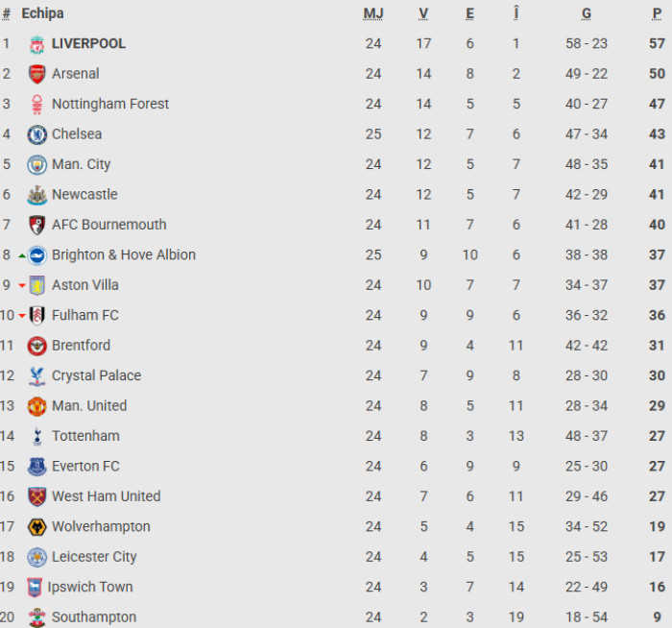Click the Nottingham Forest tree logo
Screen dimensions: 672x628
[36, 104]
